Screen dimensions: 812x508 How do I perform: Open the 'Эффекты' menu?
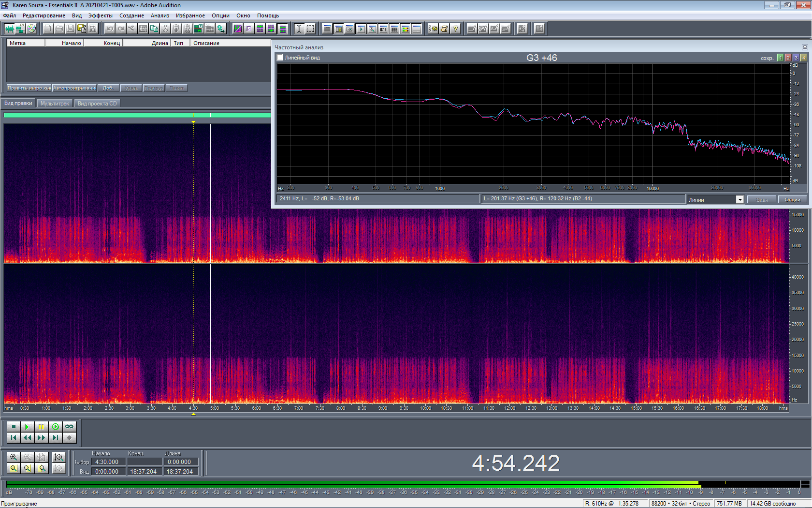point(100,15)
